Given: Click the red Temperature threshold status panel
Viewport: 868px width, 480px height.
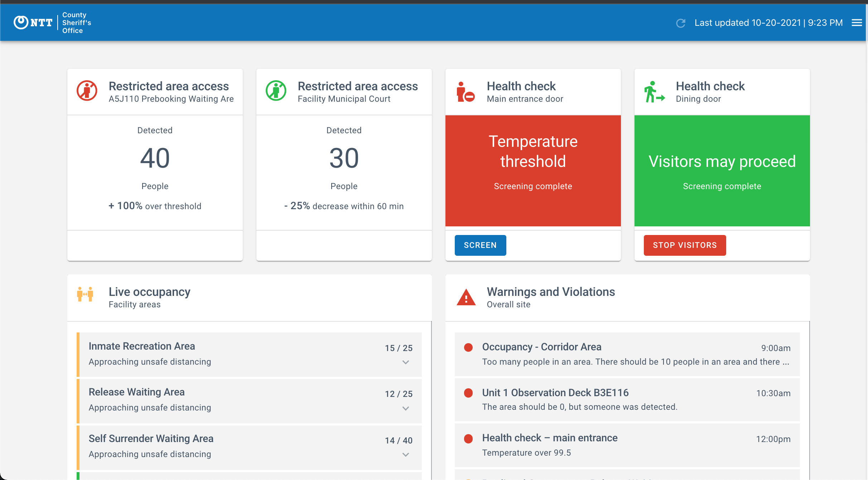Looking at the screenshot, I should click(x=533, y=171).
